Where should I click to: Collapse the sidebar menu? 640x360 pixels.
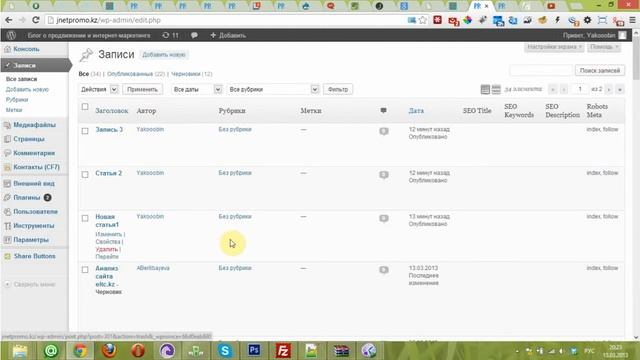30,284
